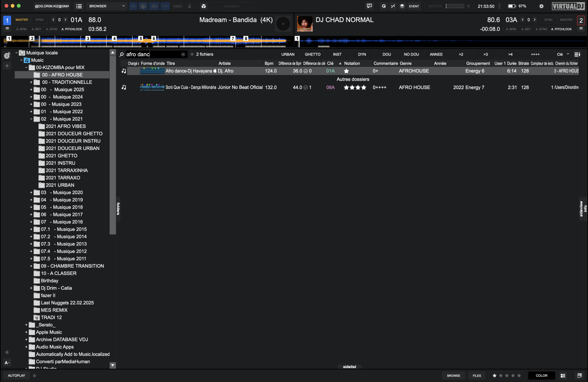
Task: Click the FILES button in bottom bar
Action: click(477, 376)
